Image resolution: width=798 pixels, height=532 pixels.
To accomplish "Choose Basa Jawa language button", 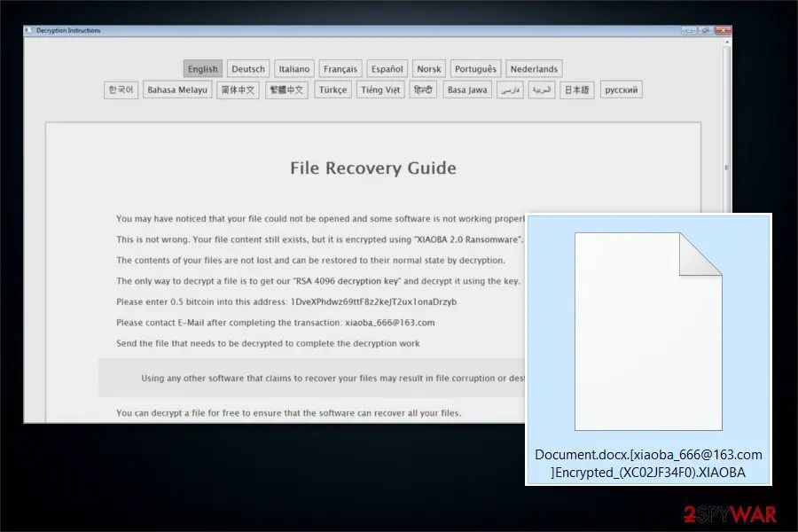I will (x=467, y=90).
